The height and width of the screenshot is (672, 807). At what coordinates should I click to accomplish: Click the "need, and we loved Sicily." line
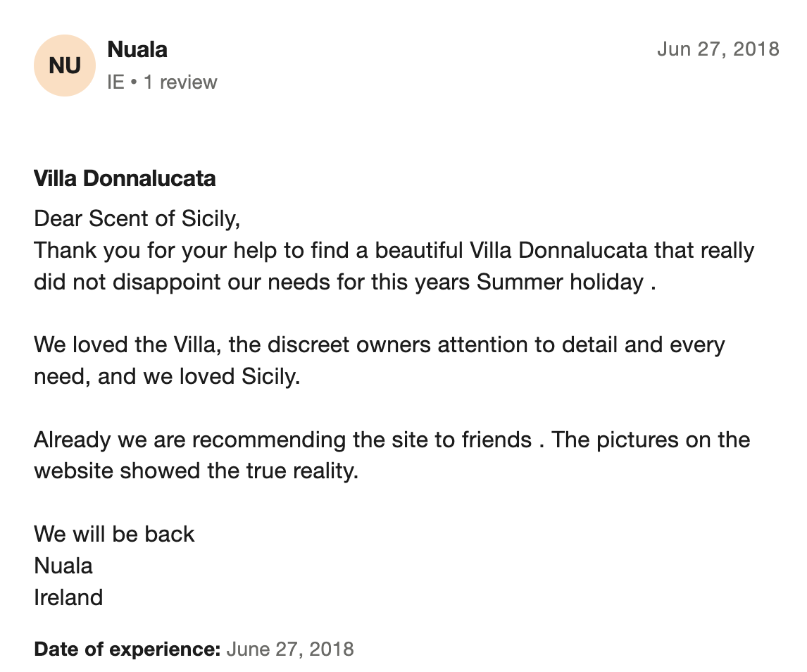pyautogui.click(x=167, y=376)
